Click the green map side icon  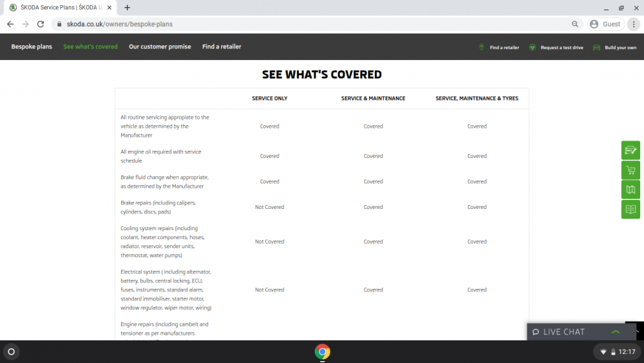(x=630, y=190)
